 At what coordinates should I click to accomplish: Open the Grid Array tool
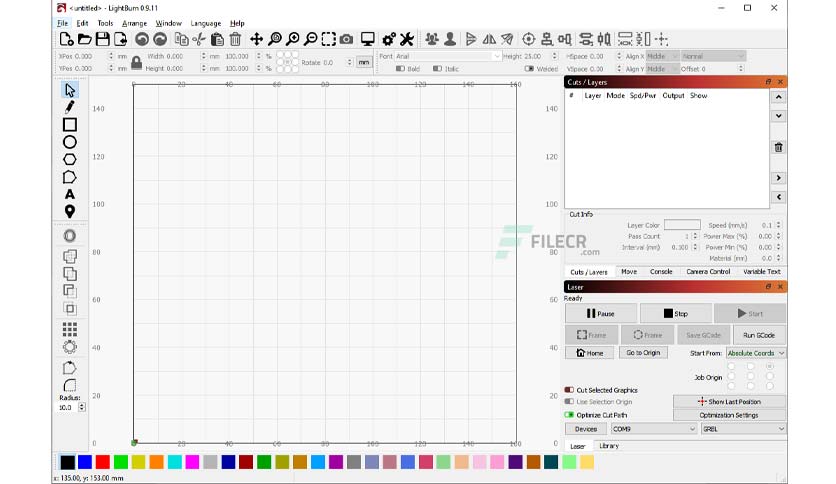coord(69,329)
